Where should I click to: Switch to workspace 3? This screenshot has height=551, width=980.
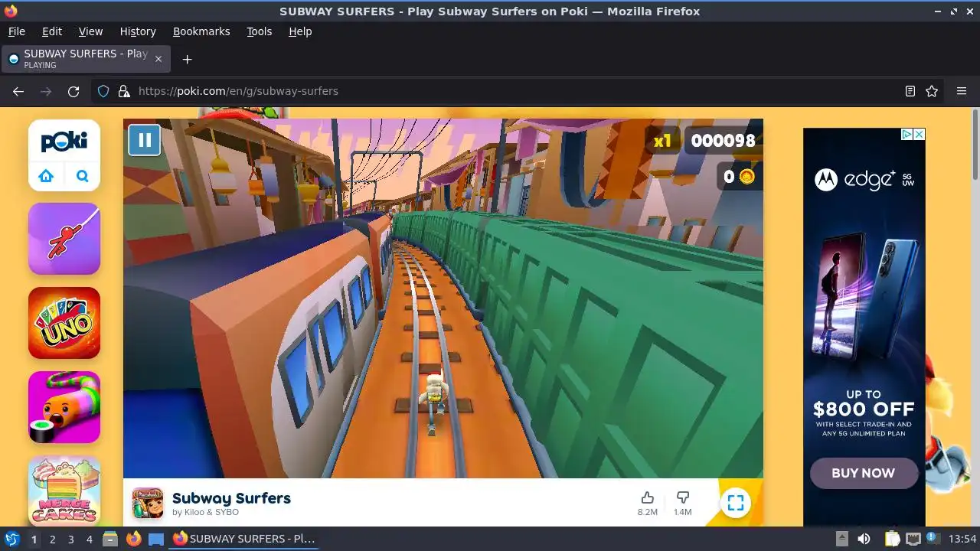tap(70, 540)
